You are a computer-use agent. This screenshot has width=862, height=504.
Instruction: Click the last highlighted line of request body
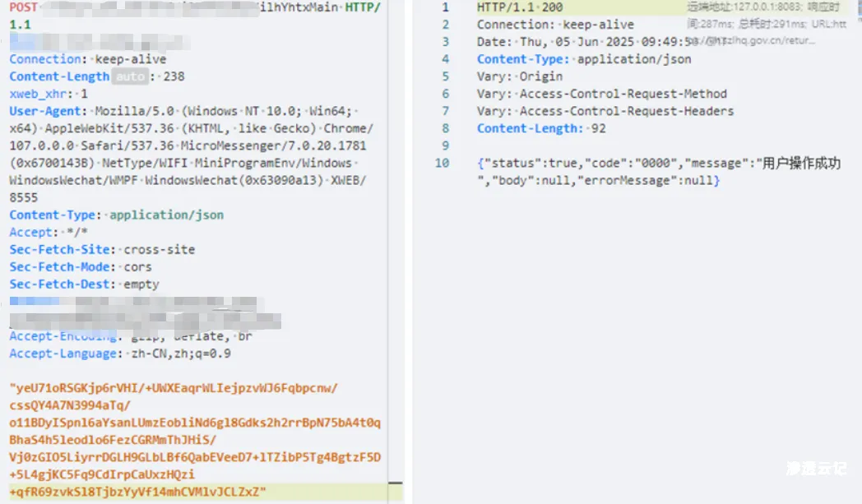(x=138, y=492)
